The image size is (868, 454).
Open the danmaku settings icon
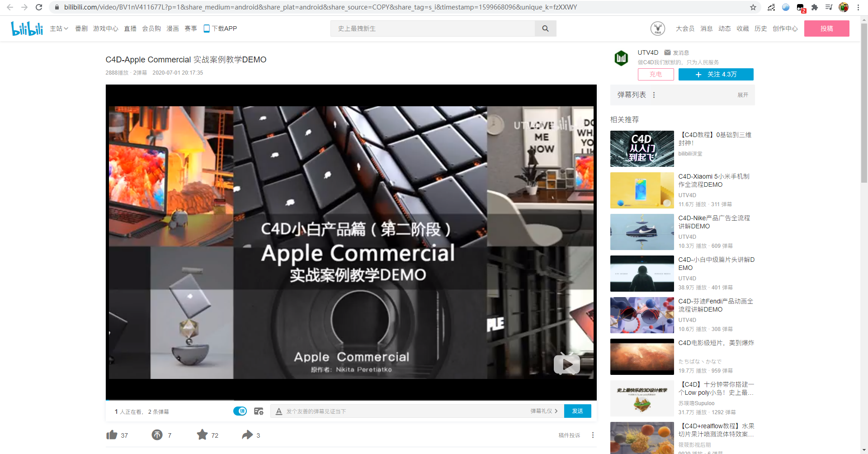coord(259,411)
